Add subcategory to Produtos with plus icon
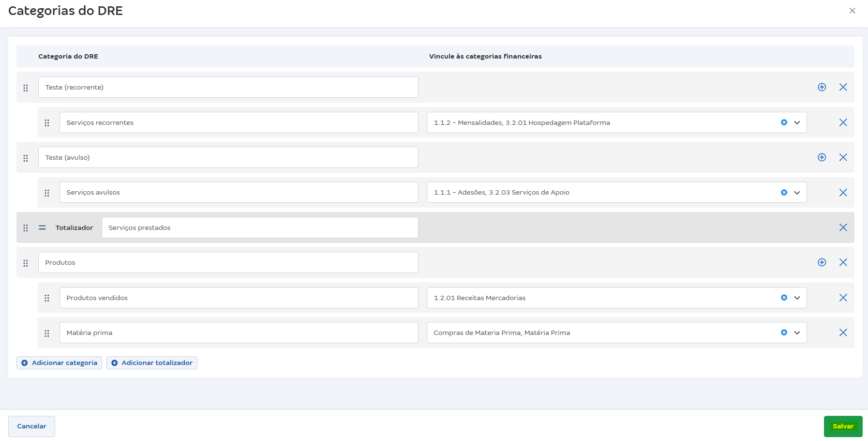 822,262
